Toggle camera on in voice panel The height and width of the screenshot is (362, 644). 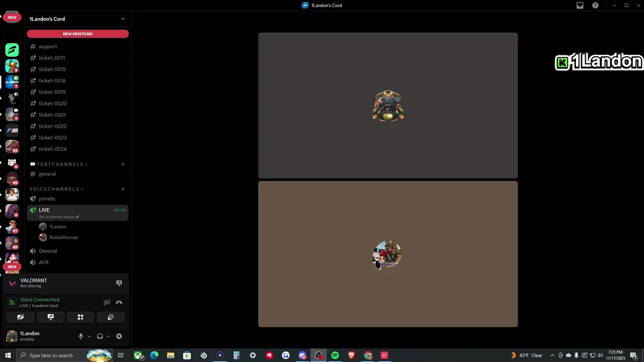tap(21, 317)
